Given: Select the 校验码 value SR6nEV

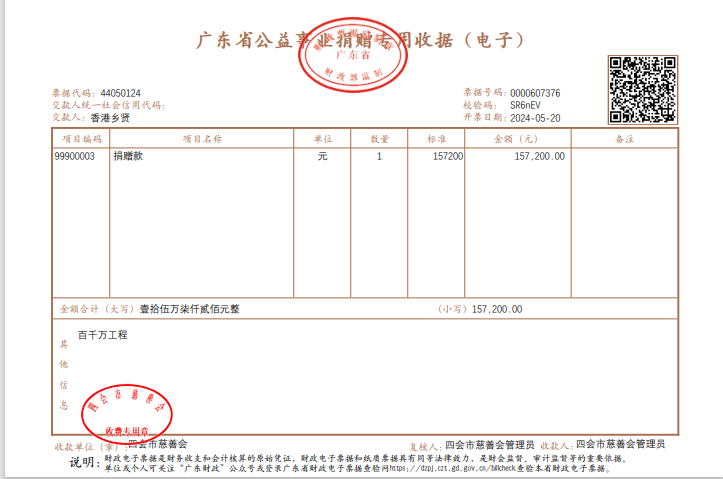Looking at the screenshot, I should coord(525,105).
